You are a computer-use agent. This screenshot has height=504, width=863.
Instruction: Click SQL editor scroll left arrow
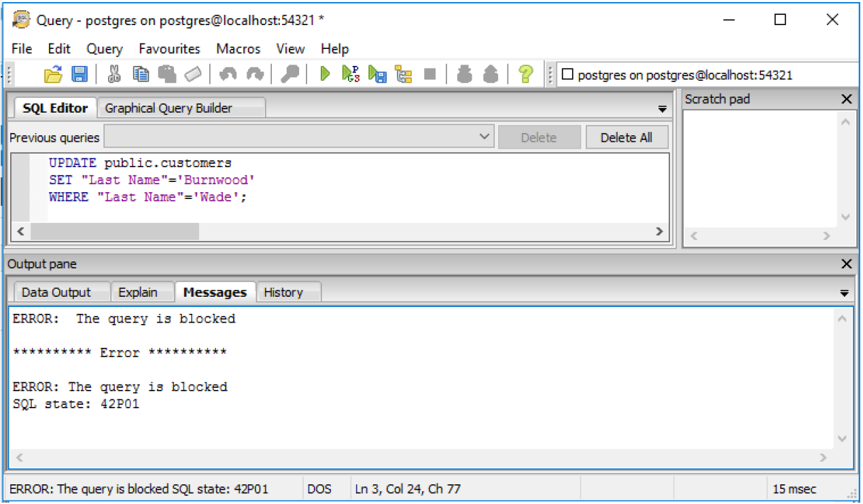click(20, 232)
